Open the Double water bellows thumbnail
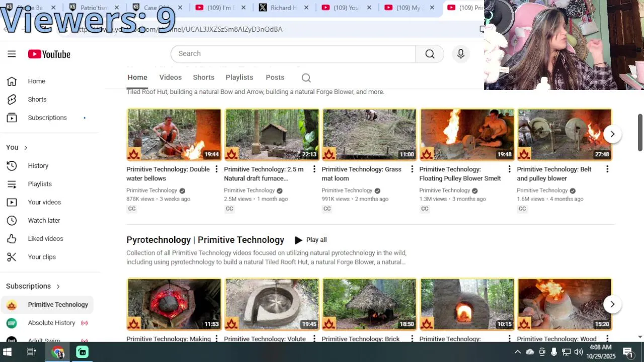The image size is (644, 362). coord(174,134)
